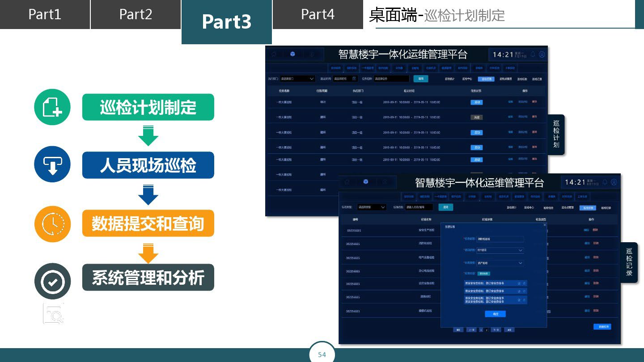Open the 执行部门 department dropdown

297,79
